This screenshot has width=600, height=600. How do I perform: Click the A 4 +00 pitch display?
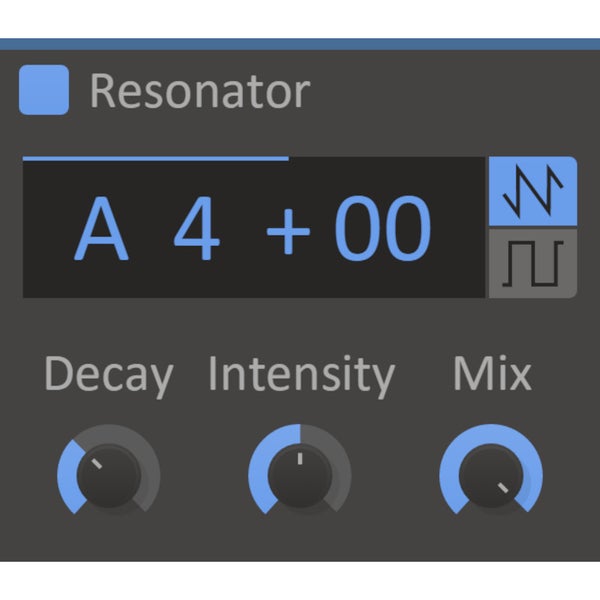tap(254, 229)
